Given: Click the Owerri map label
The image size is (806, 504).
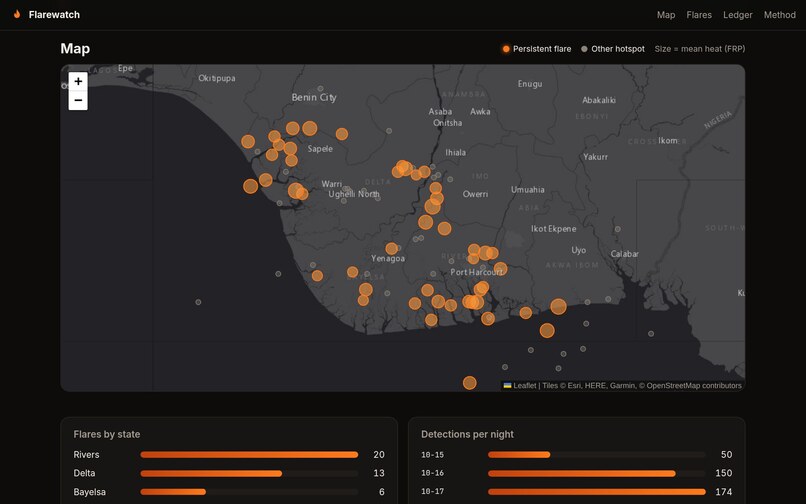Looking at the screenshot, I should tap(475, 194).
